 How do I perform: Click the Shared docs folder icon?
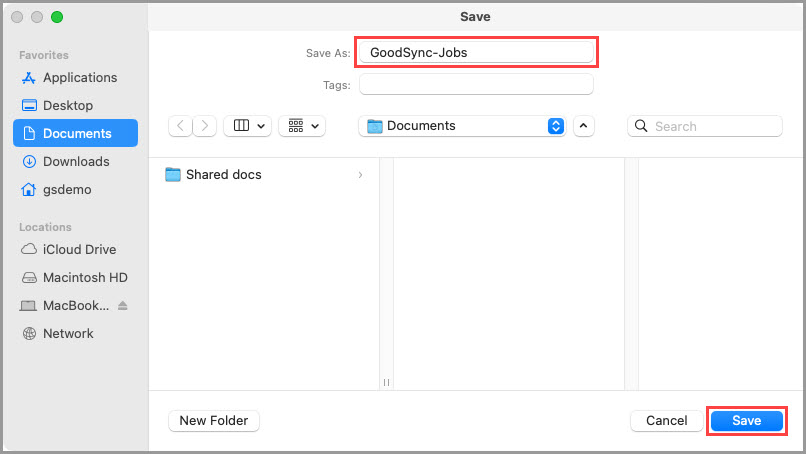click(x=173, y=175)
